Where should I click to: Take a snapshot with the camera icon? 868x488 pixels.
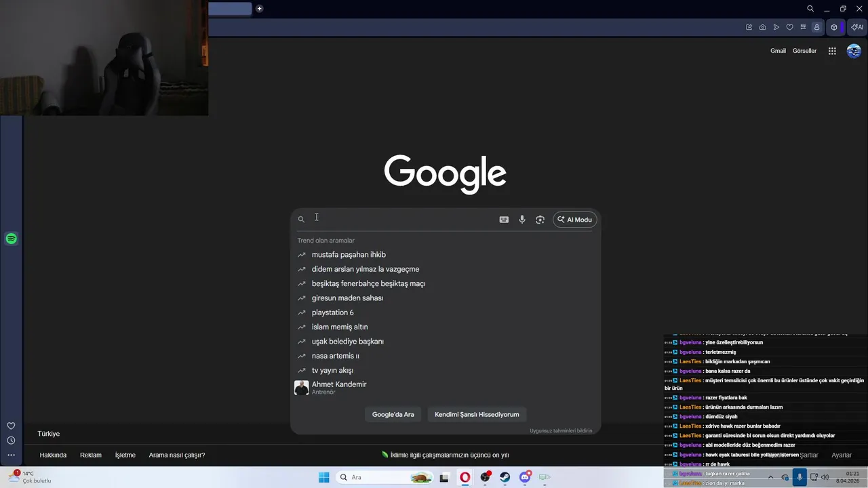(x=763, y=27)
